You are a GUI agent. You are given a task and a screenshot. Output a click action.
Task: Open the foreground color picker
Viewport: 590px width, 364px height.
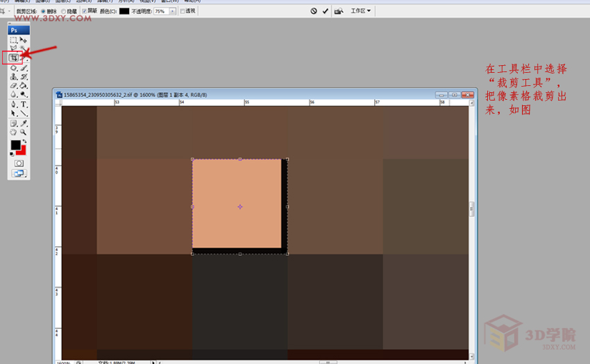click(15, 145)
